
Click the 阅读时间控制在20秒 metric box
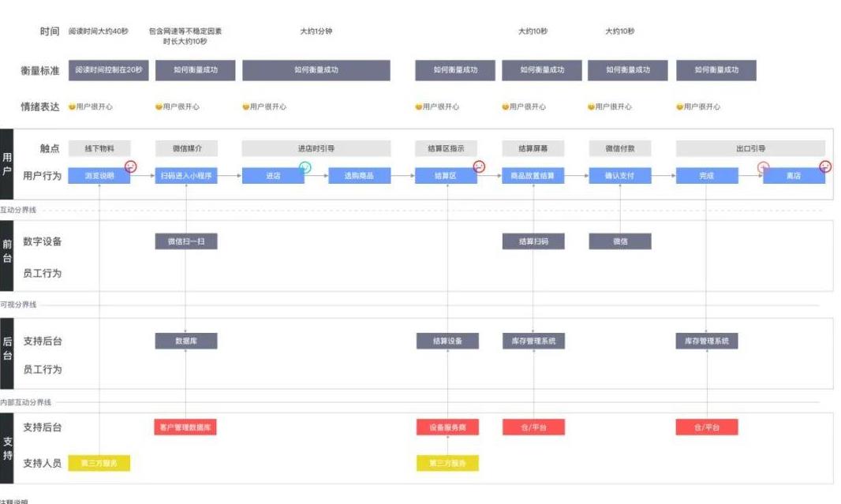pos(108,70)
